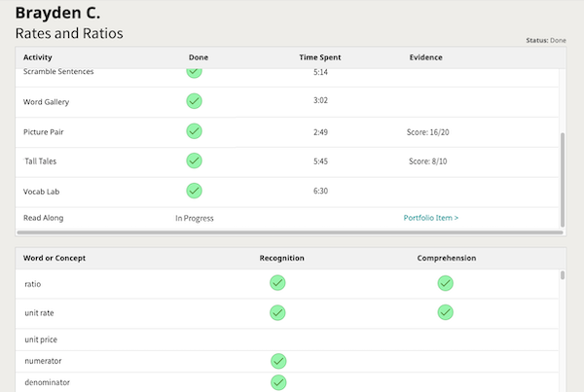
Task: Click the vocabulary table vertical scrollbar
Action: point(564,276)
